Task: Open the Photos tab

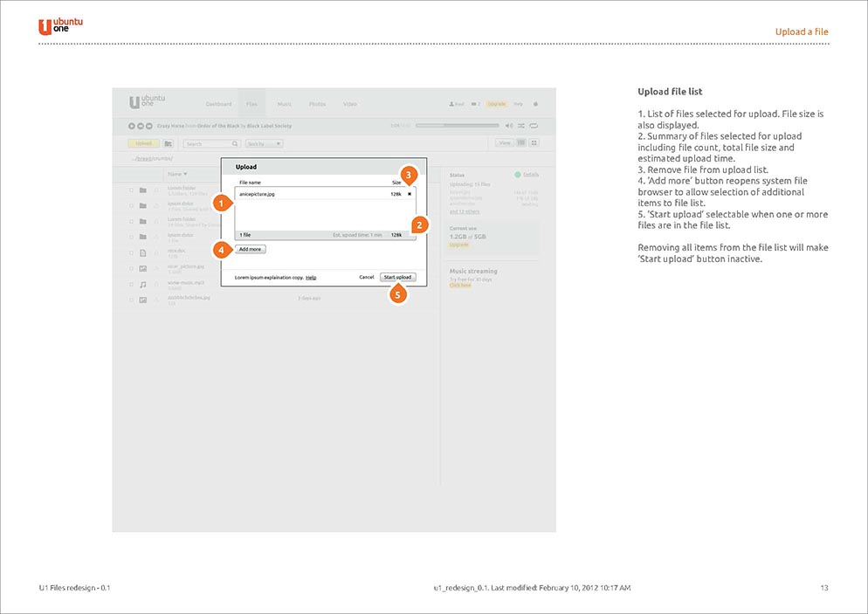Action: [x=317, y=104]
